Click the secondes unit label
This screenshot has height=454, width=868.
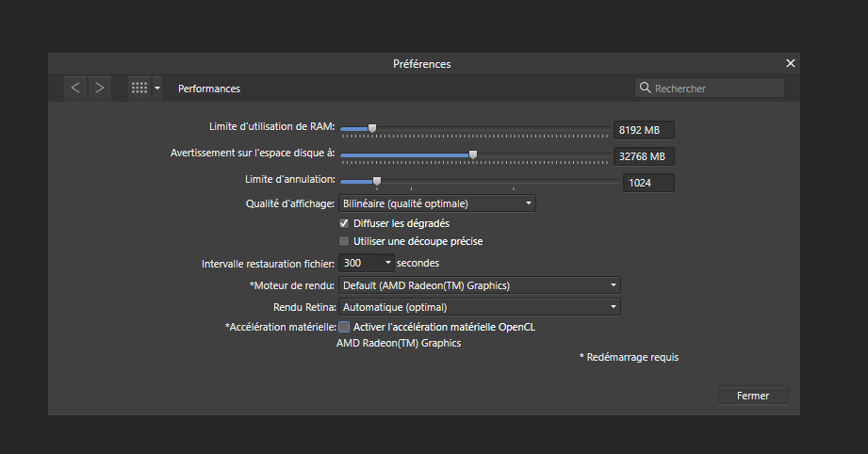418,263
